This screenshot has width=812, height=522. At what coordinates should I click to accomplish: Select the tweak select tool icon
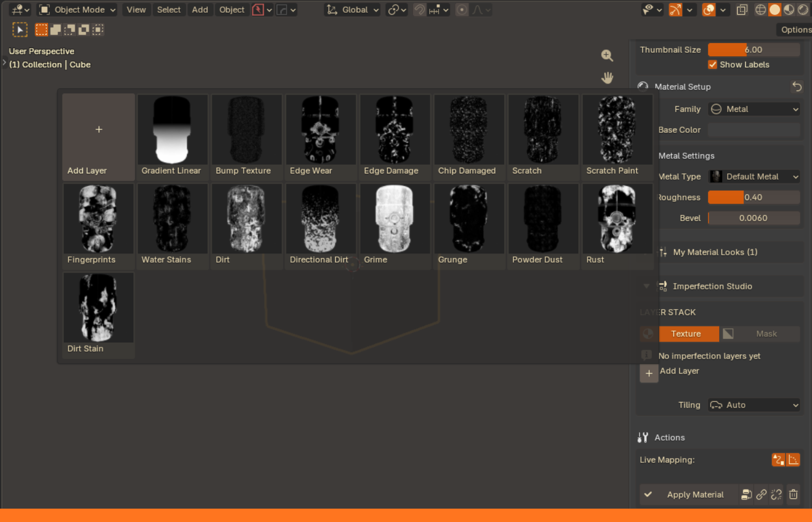(20, 30)
